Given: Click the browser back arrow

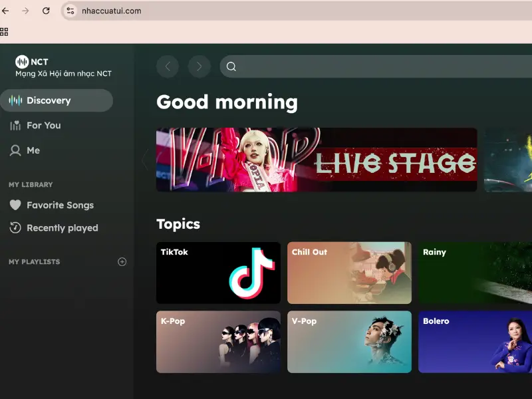Looking at the screenshot, I should tap(5, 11).
